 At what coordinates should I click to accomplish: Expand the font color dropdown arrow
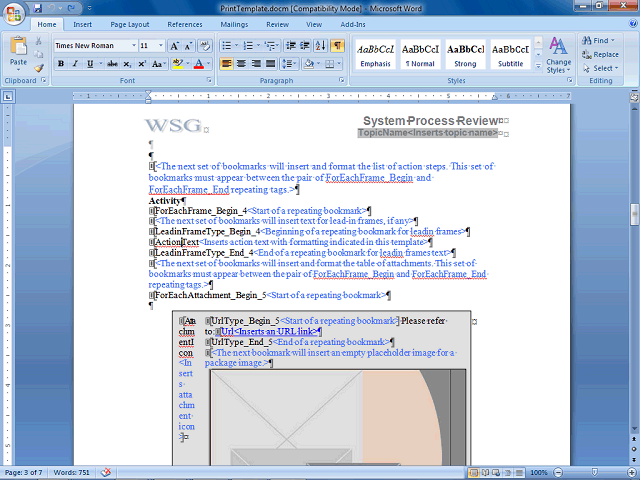[208, 64]
